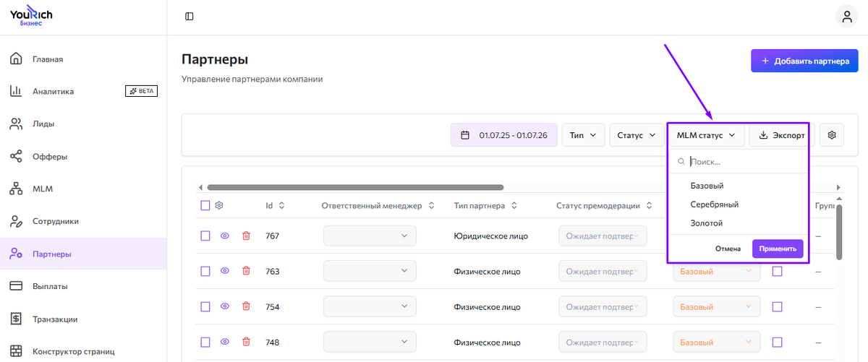
Task: Click the horizontal scroll left arrow
Action: coord(201,186)
